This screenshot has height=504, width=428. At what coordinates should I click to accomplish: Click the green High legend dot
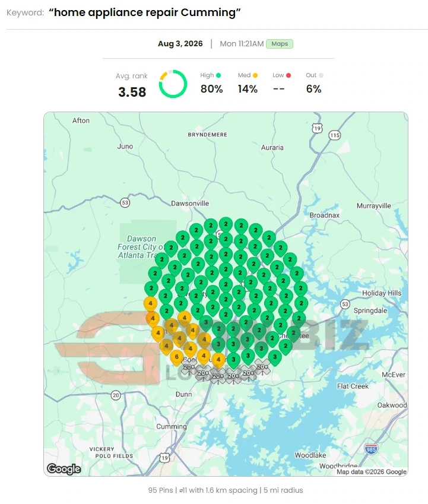pyautogui.click(x=218, y=75)
